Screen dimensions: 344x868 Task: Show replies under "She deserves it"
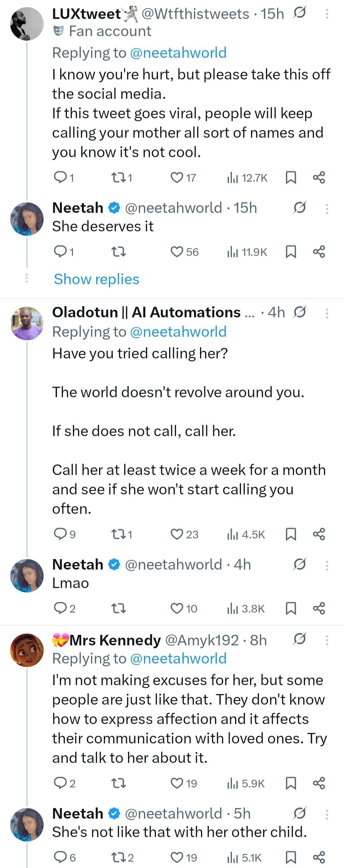pyautogui.click(x=96, y=279)
